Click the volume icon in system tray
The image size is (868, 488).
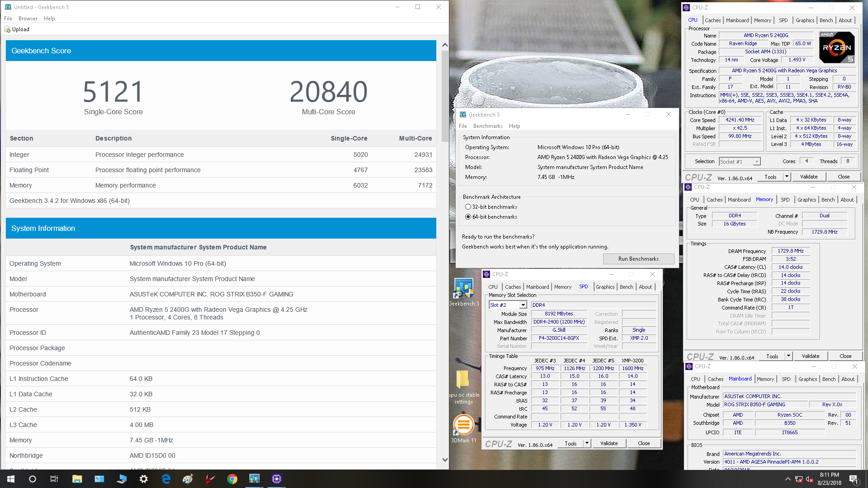pos(809,479)
